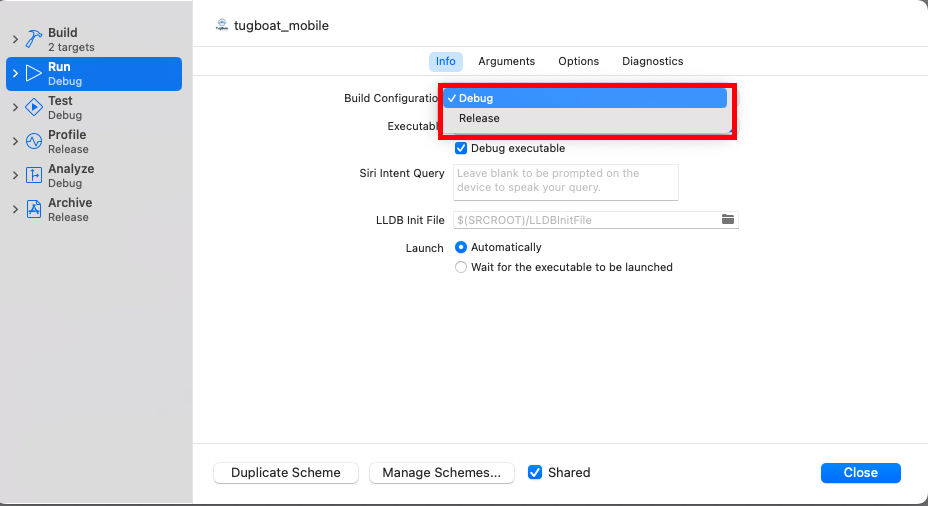928x506 pixels.
Task: Expand the Profile action chevron
Action: [15, 141]
